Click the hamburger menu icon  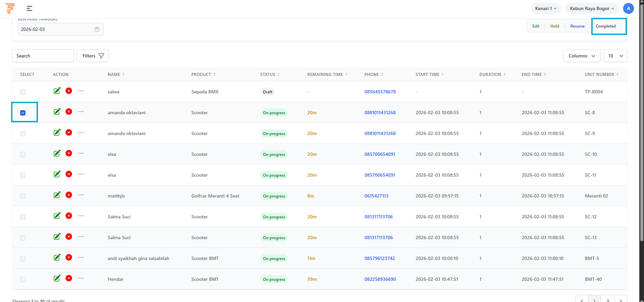[30, 8]
